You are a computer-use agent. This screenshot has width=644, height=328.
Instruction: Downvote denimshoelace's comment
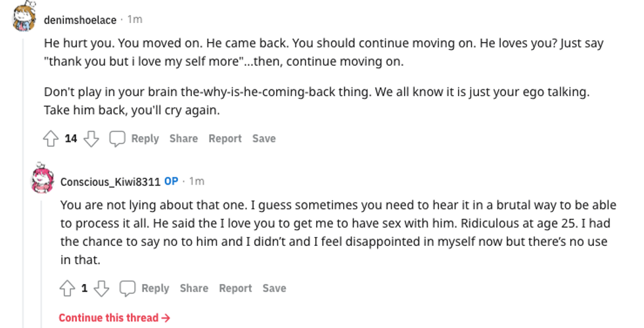tap(91, 139)
